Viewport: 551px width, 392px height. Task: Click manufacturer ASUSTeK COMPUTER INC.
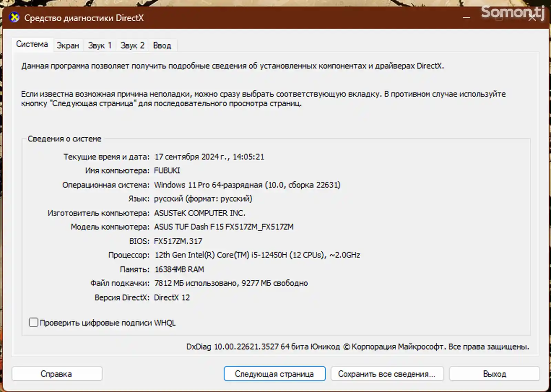pos(200,213)
